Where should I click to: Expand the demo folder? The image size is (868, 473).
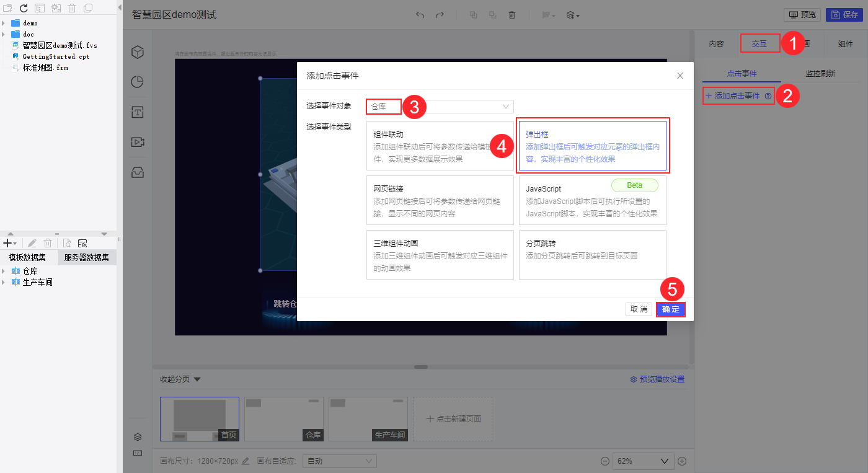click(4, 23)
